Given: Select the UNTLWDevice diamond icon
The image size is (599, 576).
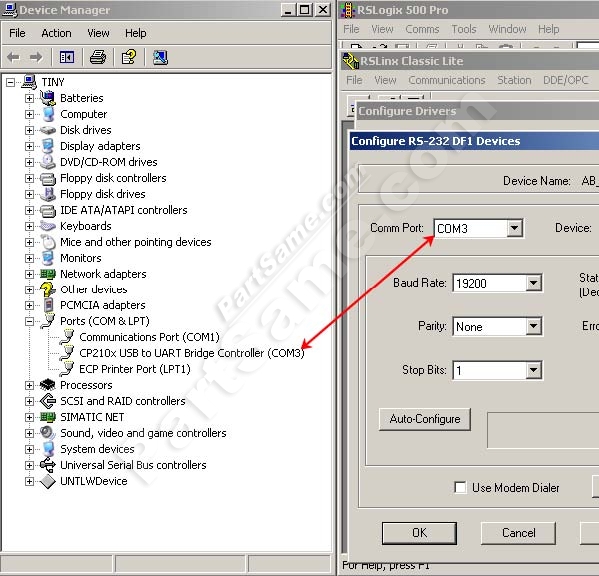Looking at the screenshot, I should (x=48, y=481).
